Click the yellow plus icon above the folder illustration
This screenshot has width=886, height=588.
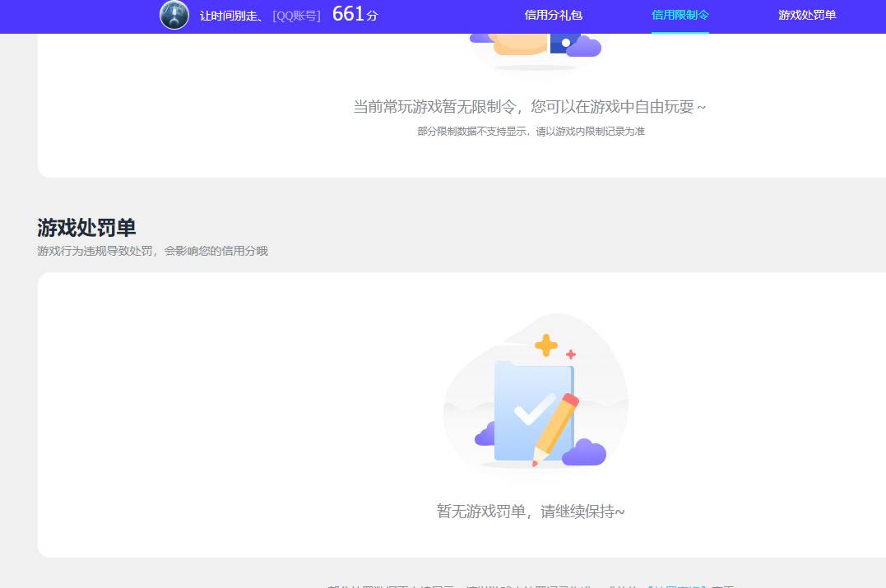pos(546,345)
